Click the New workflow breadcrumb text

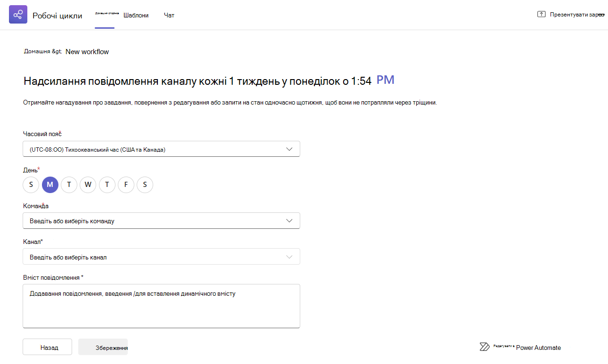87,52
